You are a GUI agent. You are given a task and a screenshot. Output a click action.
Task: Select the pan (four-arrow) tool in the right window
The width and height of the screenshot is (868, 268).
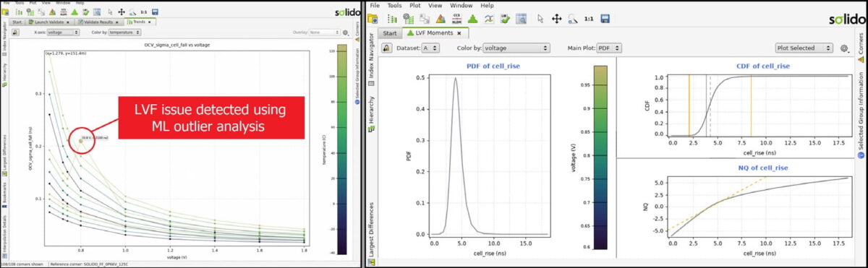tap(556, 19)
